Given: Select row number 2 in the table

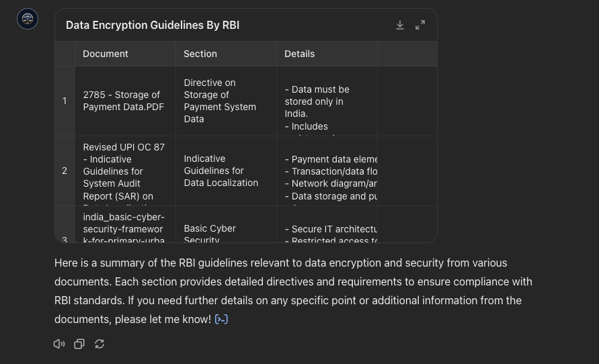Looking at the screenshot, I should pos(65,171).
